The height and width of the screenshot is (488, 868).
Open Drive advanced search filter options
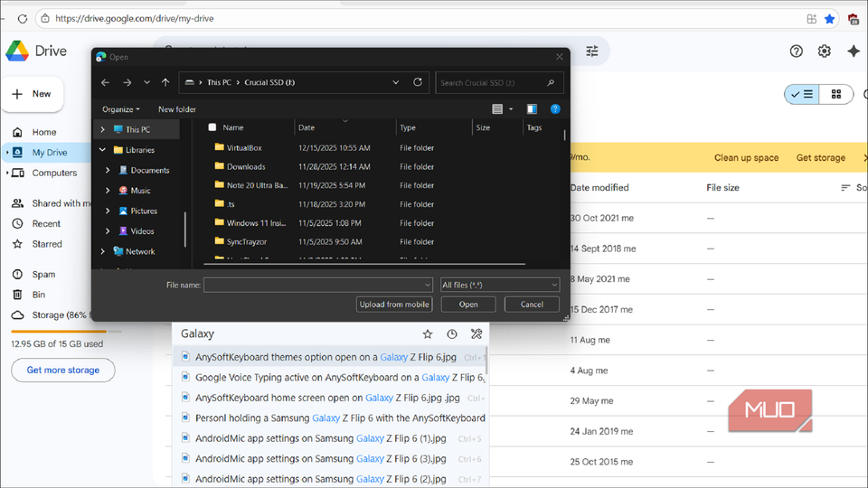591,51
